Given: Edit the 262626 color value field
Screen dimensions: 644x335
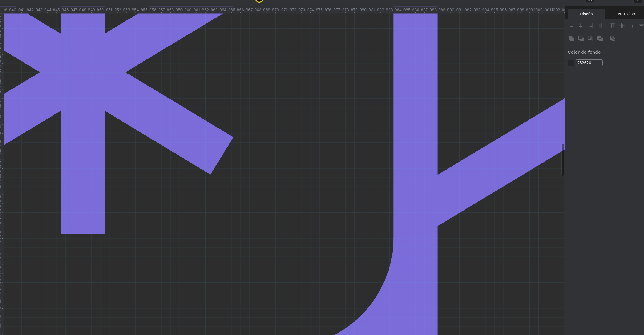Looking at the screenshot, I should click(589, 63).
